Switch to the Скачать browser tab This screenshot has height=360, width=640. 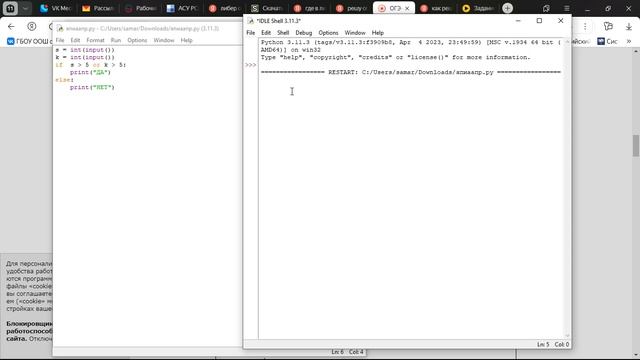click(267, 8)
